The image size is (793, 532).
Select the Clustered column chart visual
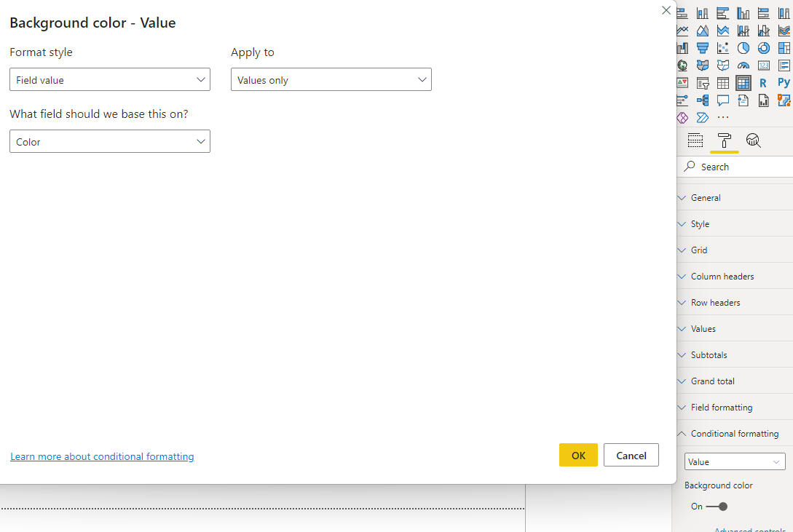click(x=743, y=13)
